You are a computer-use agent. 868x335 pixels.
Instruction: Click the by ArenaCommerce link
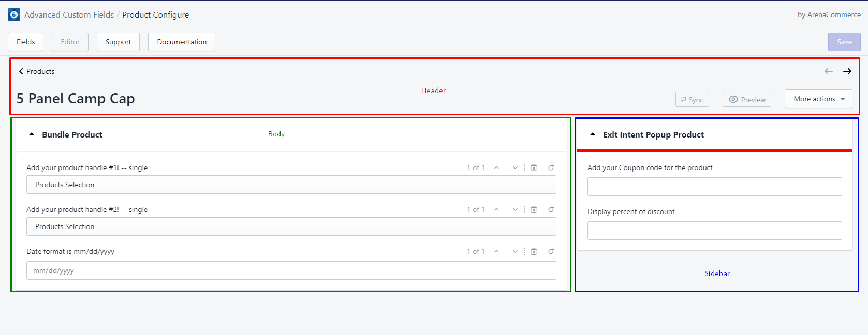(x=829, y=14)
